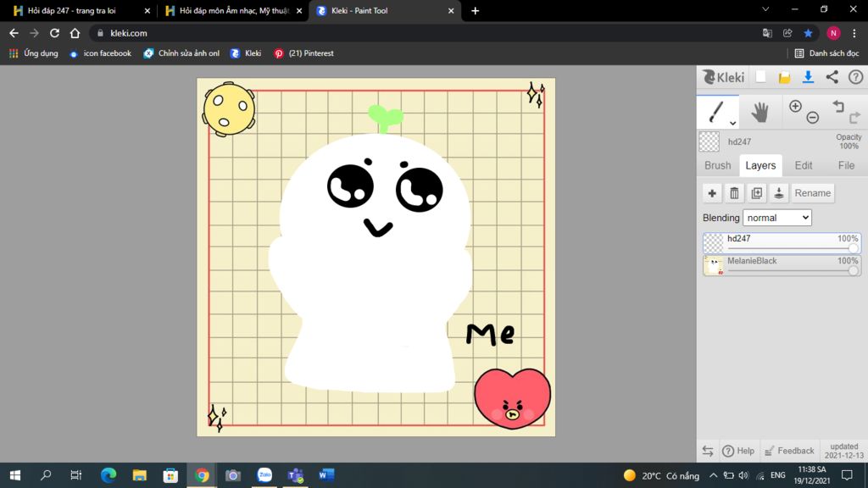
Task: Undo the last stroke
Action: click(838, 106)
